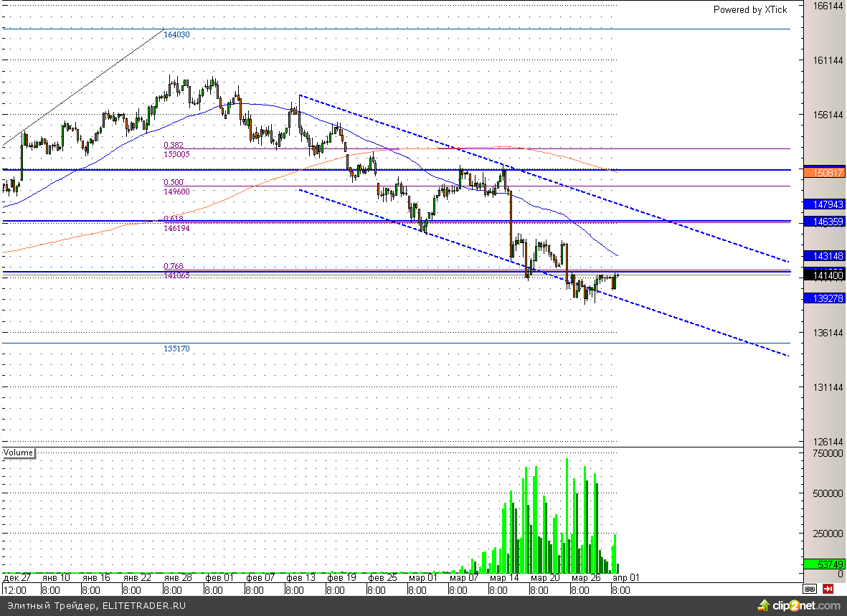Viewport: 847px width, 616px height.
Task: Click the мар 14 date on time axis
Action: pyautogui.click(x=504, y=577)
